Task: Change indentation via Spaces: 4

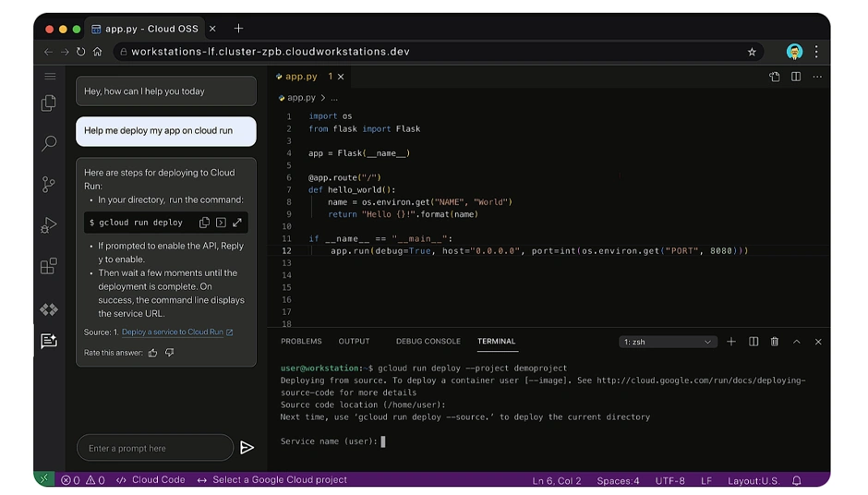Action: tap(618, 480)
